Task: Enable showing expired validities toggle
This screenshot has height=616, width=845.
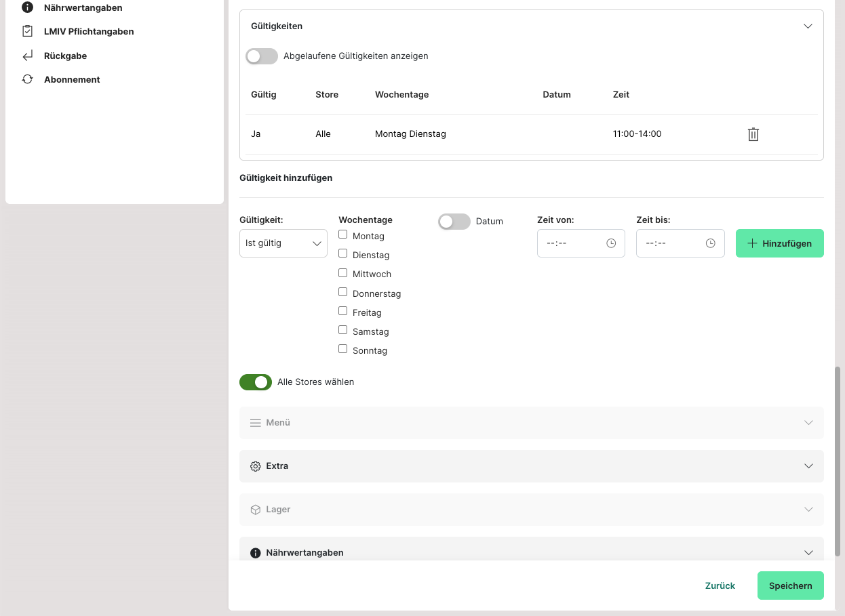Action: tap(262, 56)
